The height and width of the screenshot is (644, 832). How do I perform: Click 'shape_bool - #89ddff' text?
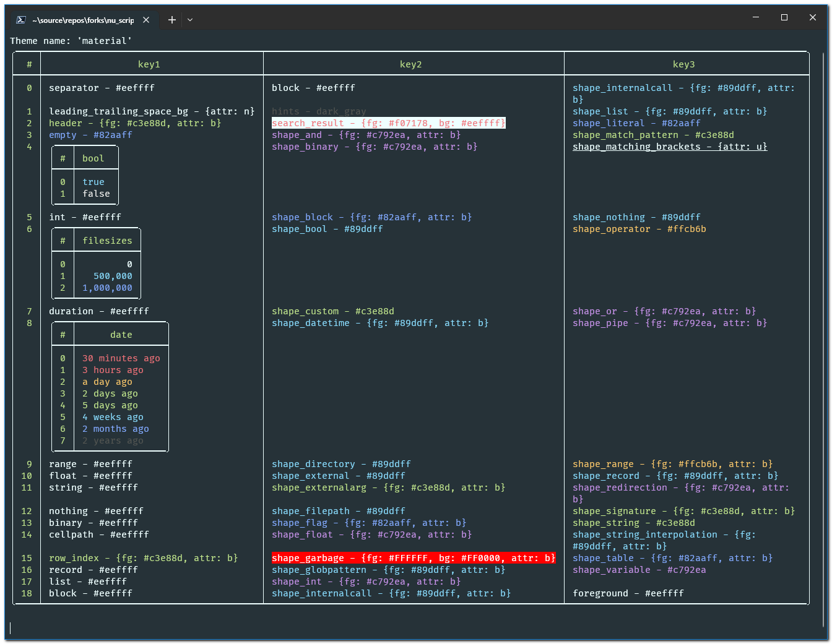pyautogui.click(x=327, y=229)
